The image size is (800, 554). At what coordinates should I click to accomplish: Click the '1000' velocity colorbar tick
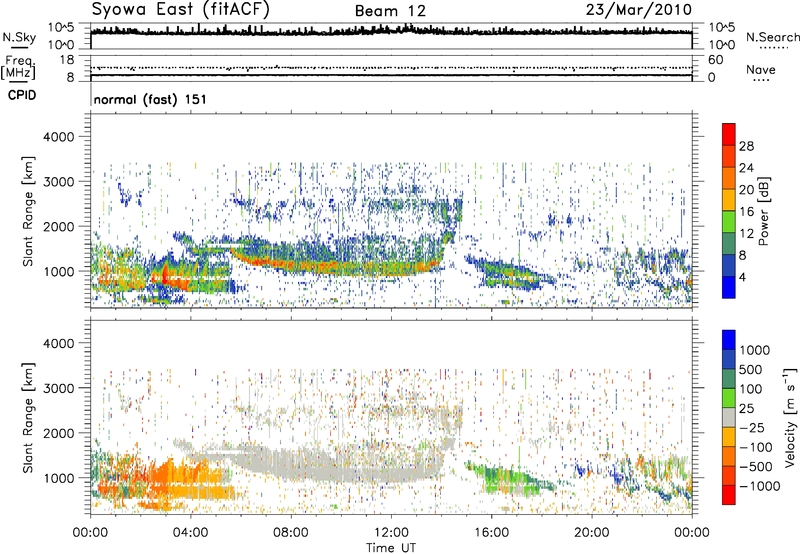[x=755, y=350]
